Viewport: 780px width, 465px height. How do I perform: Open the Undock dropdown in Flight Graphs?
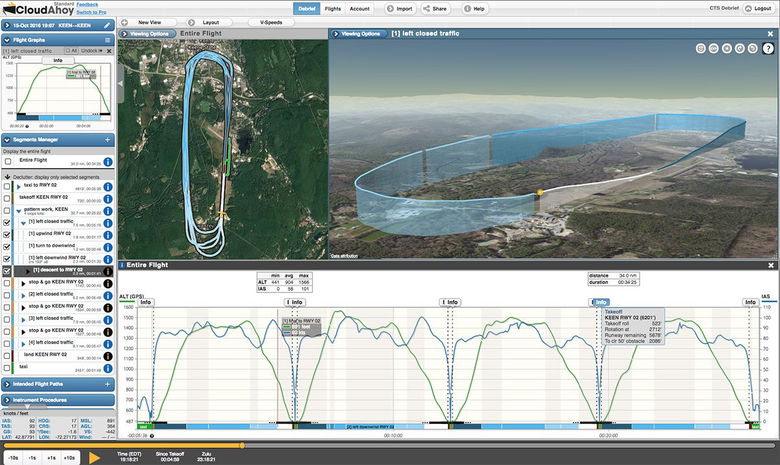(x=92, y=51)
